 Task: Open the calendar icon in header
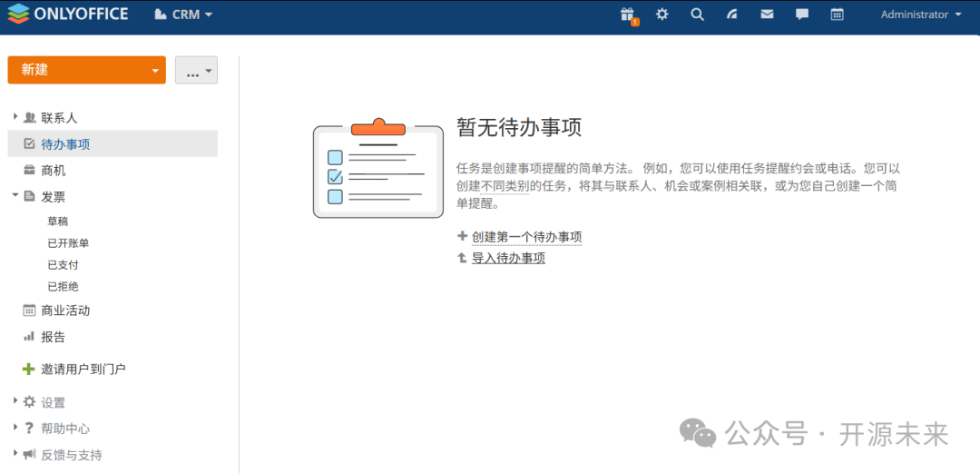[837, 15]
